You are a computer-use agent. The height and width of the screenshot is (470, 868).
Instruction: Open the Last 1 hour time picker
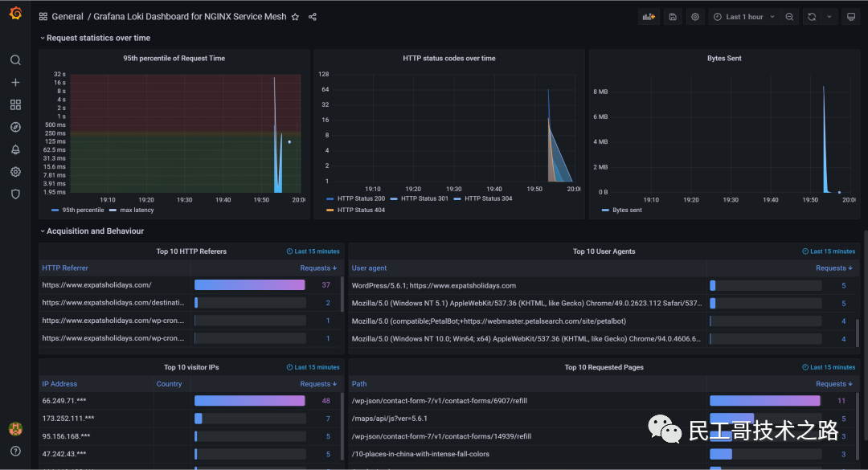pos(744,17)
